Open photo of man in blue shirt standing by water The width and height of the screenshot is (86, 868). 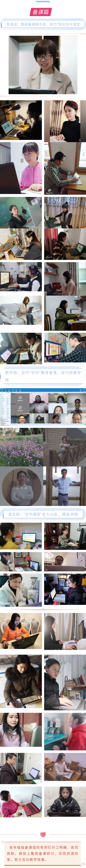click(65, 486)
